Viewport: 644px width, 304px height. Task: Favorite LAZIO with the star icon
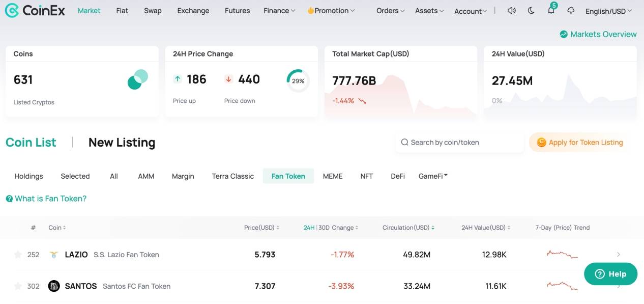[x=18, y=255]
